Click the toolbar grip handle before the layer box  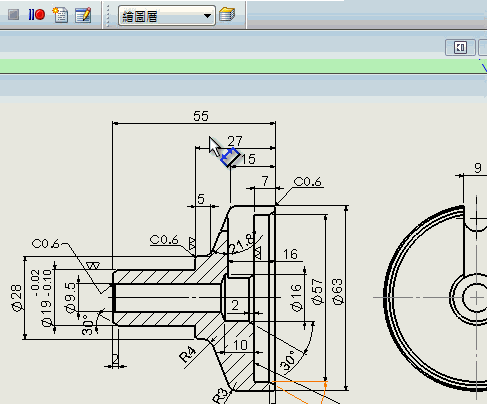(107, 16)
